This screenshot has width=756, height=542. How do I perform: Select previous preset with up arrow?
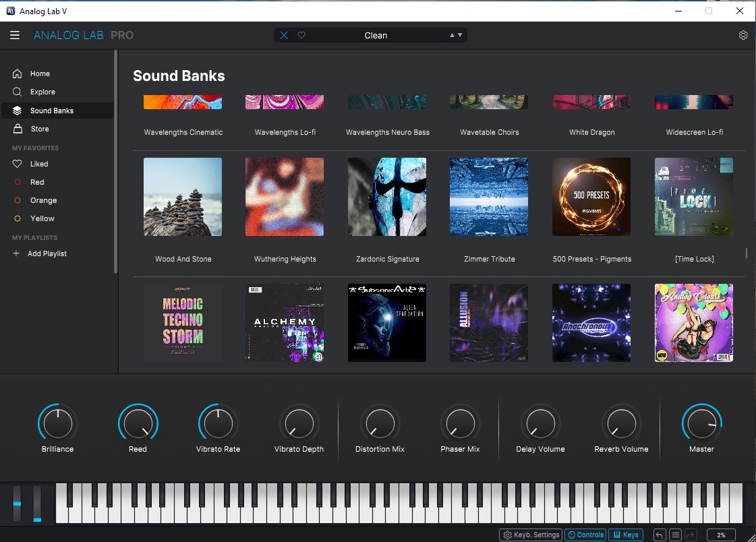[x=452, y=35]
